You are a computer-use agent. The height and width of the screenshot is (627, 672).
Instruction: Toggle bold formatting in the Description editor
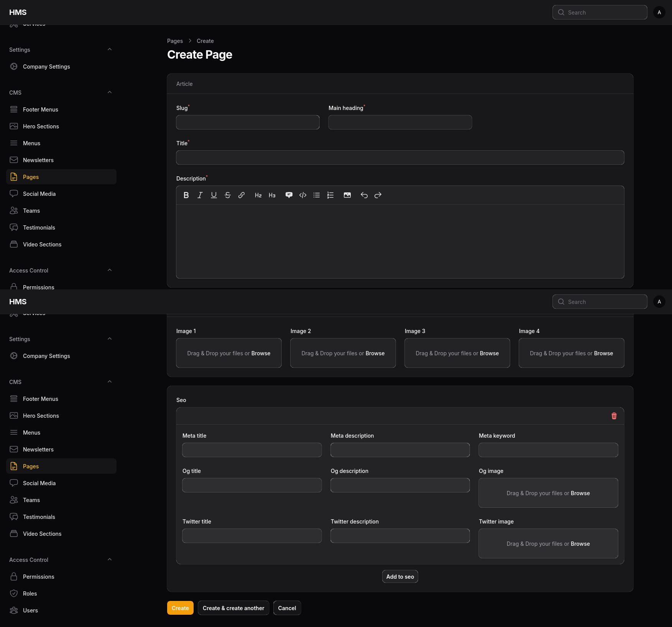pos(186,195)
